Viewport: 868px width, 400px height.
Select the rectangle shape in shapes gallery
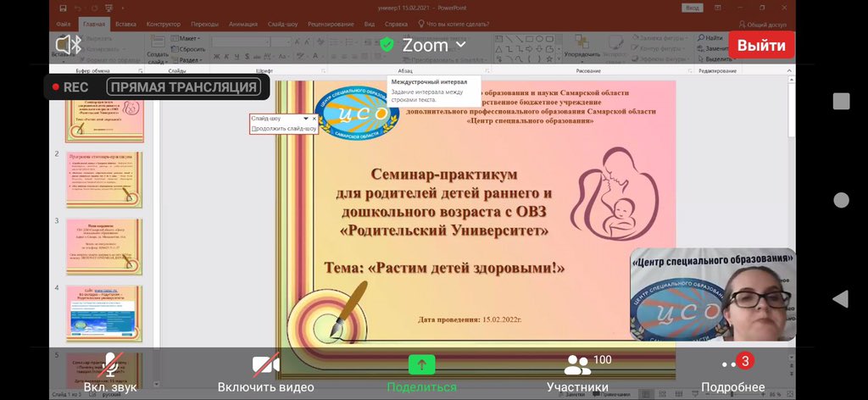coord(529,39)
